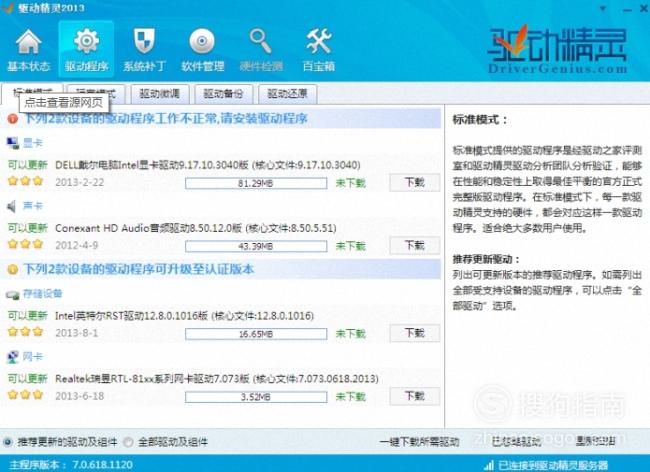Click the 声卡 category label

pos(33,206)
